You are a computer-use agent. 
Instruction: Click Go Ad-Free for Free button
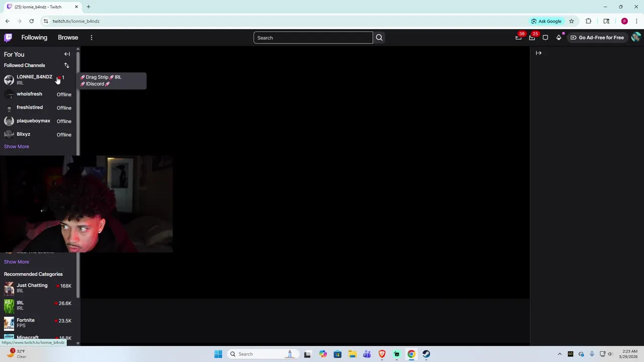coord(597,38)
